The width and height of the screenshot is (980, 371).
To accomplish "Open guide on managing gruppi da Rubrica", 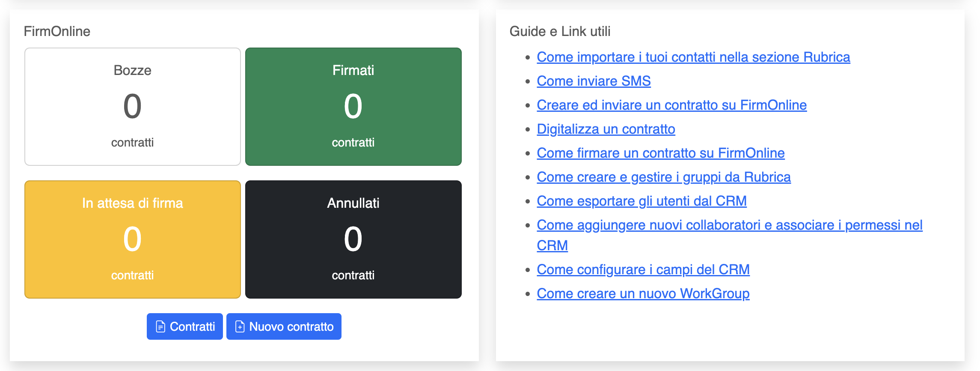I will pos(663,177).
